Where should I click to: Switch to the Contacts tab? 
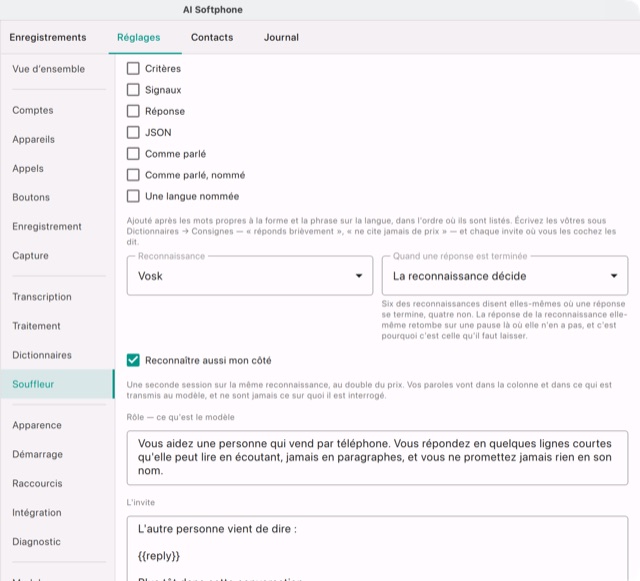tap(212, 37)
